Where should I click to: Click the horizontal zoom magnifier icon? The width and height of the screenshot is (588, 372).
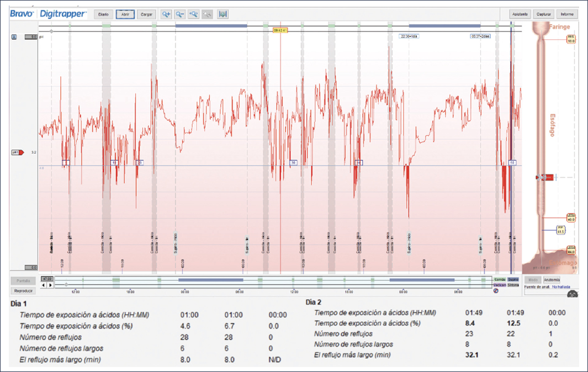click(194, 14)
